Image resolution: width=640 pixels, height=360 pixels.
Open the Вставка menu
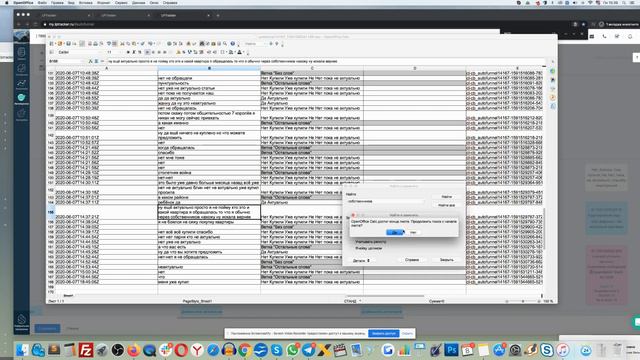point(86,2)
